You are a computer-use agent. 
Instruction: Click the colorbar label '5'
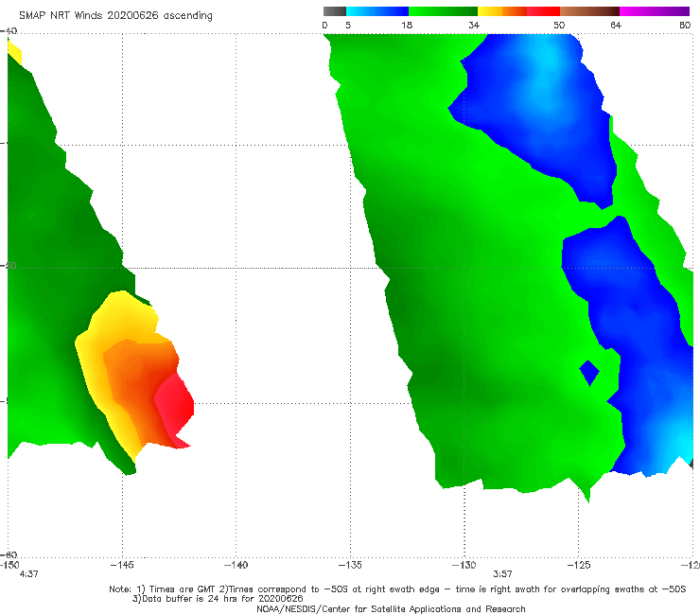348,25
